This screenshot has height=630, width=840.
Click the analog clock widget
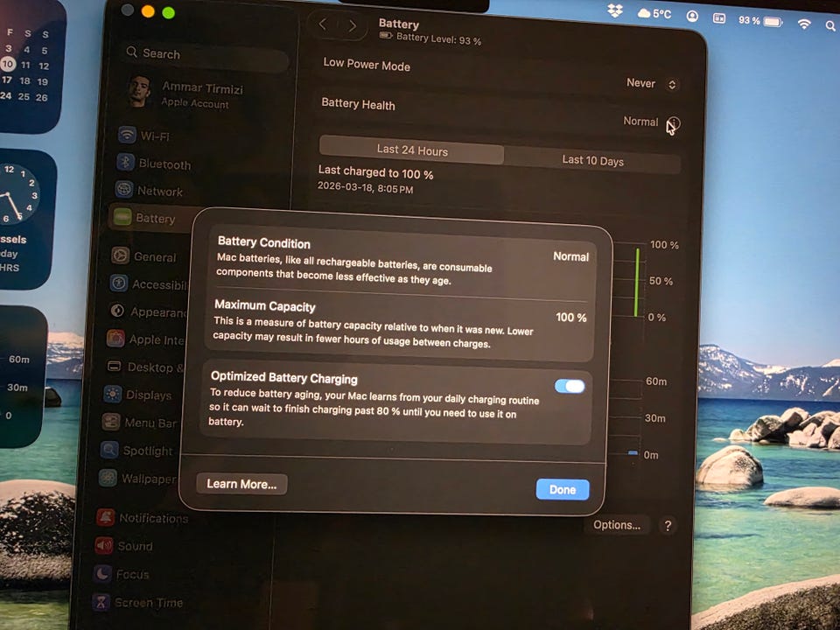tap(20, 194)
